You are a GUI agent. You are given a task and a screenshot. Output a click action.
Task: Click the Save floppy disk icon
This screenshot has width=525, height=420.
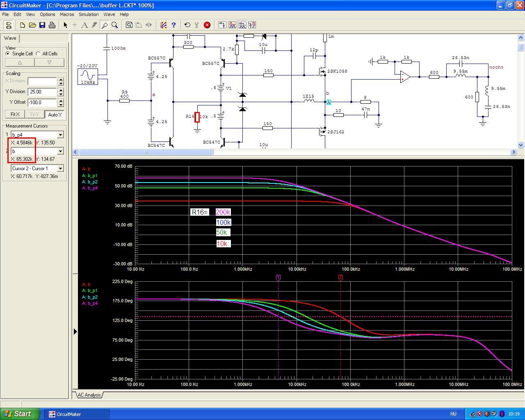click(42, 25)
